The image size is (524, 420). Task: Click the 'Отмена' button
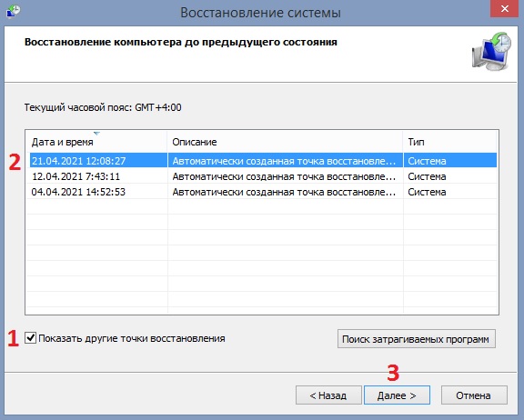tap(474, 395)
